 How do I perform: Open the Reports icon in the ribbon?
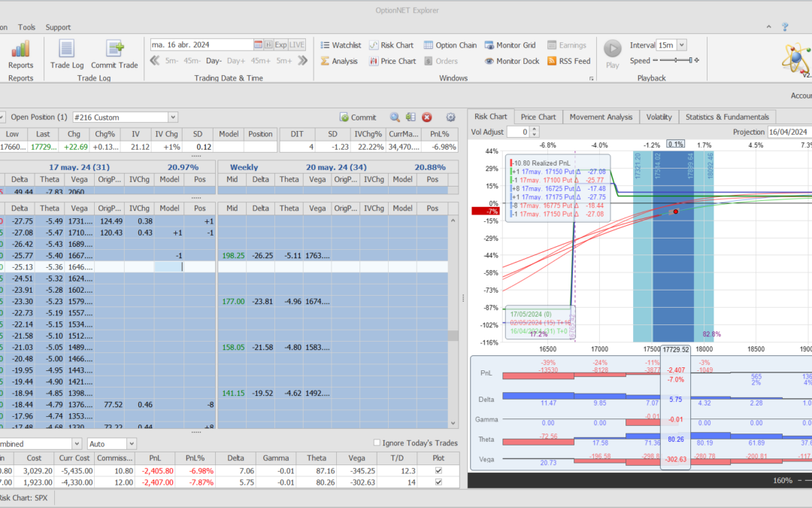(20, 54)
